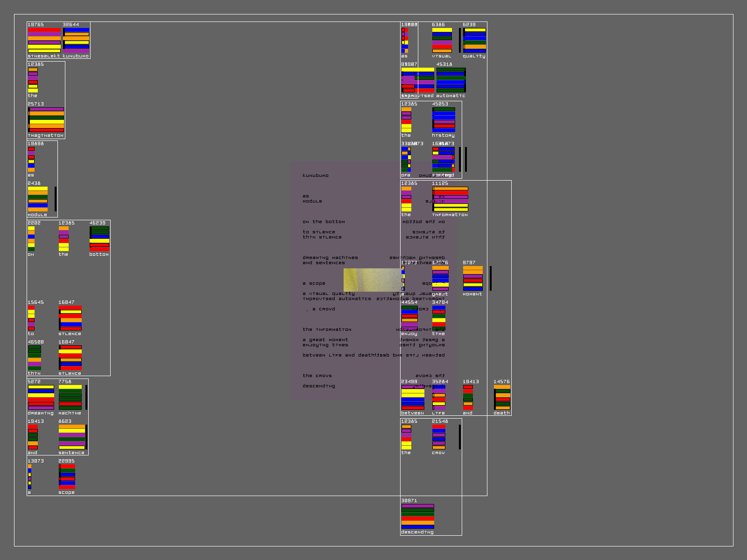Screen dimensions: 747x560
Task: Click the 'sineselekt' color bar module
Action: pyautogui.click(x=44, y=40)
